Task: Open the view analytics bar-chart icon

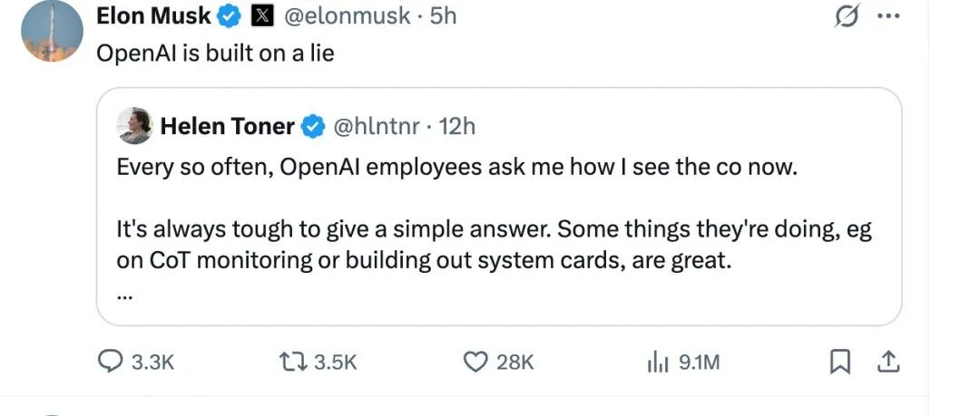Action: [657, 362]
